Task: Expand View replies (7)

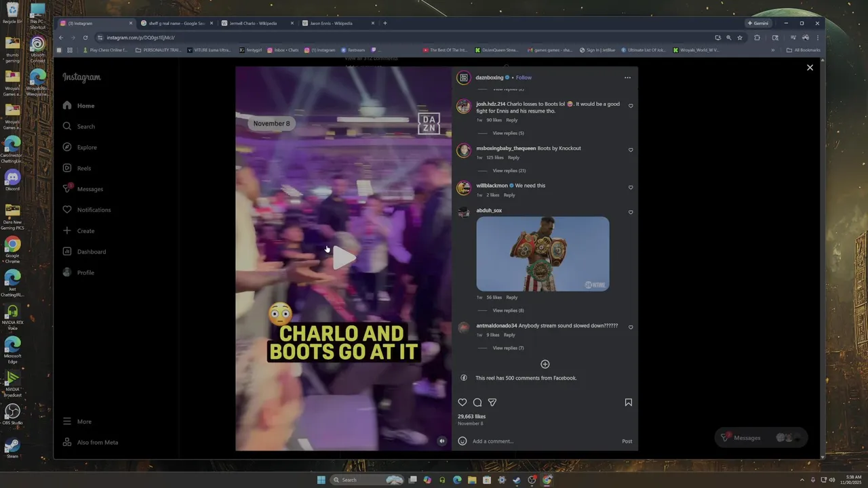Action: coord(508,348)
